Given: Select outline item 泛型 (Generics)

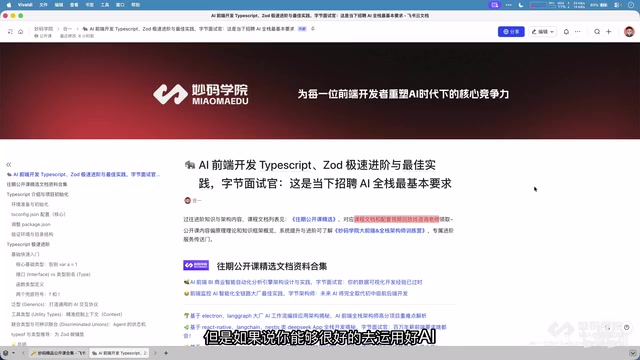Looking at the screenshot, I should pos(55,304).
